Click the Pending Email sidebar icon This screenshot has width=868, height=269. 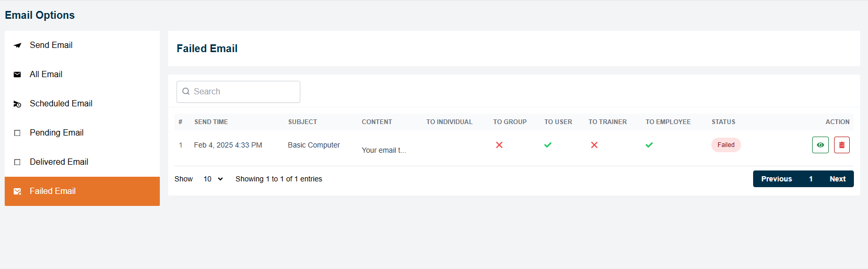click(17, 133)
